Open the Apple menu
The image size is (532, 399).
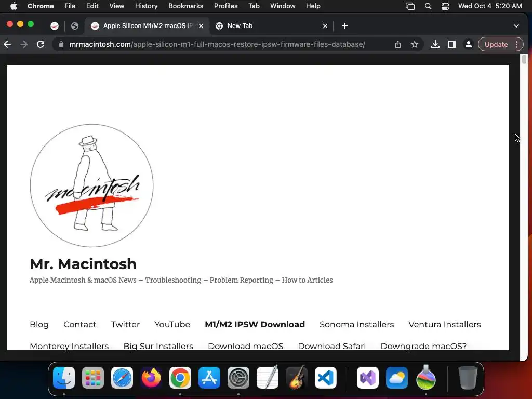pos(14,6)
